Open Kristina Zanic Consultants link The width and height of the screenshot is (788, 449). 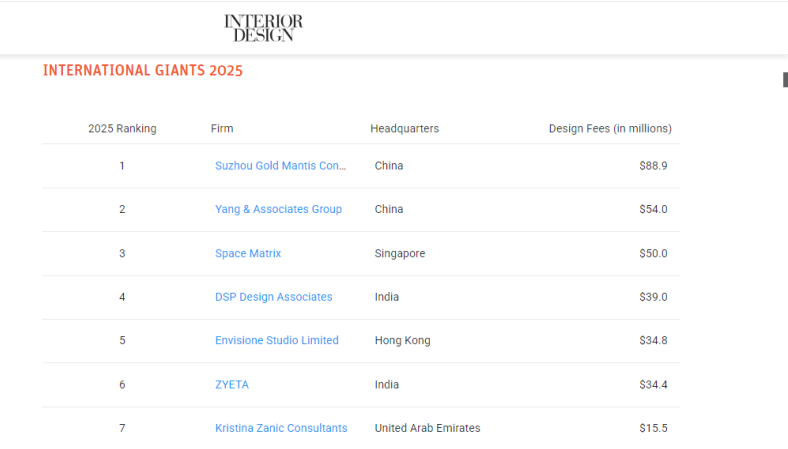281,428
